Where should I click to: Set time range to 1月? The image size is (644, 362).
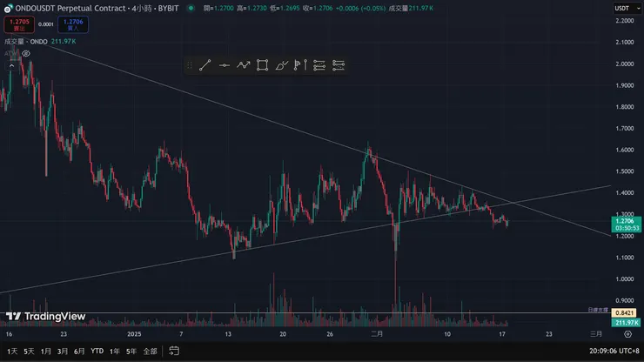(45, 351)
